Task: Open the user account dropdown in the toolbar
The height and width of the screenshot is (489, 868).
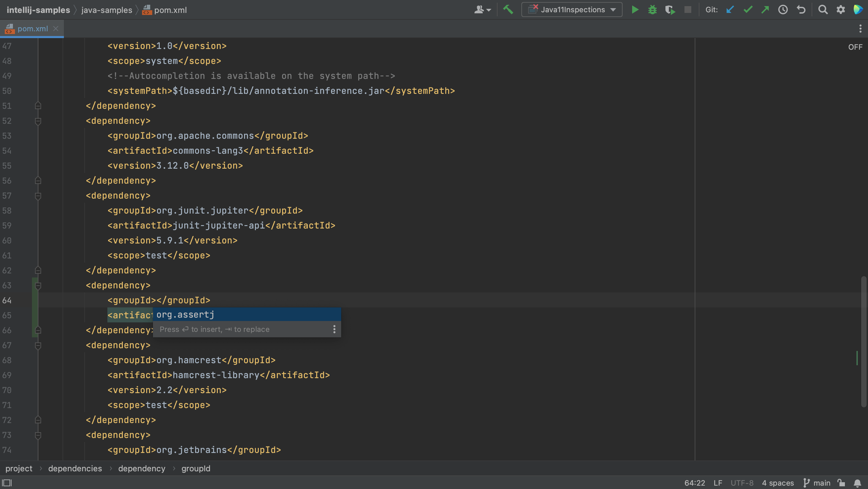Action: coord(482,10)
